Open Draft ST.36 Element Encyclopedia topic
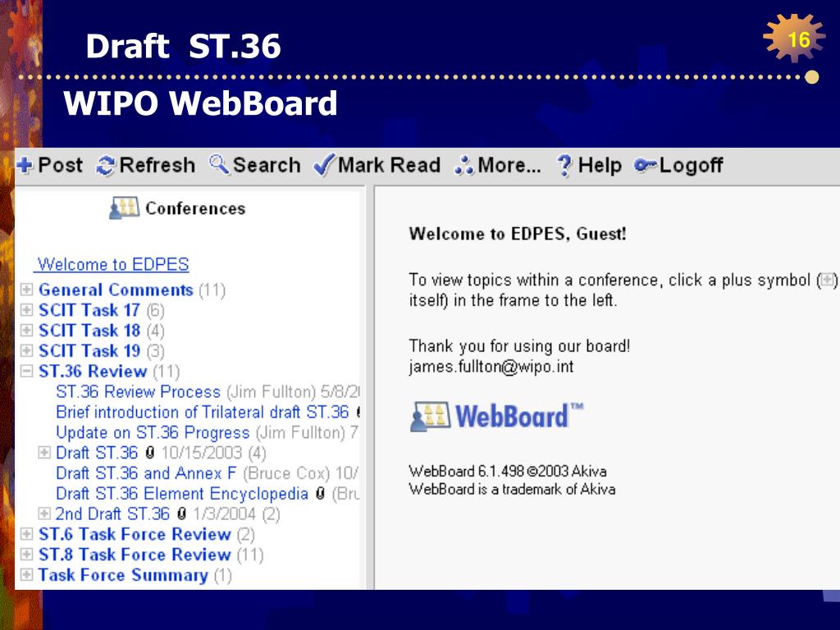The width and height of the screenshot is (840, 630). [x=182, y=493]
